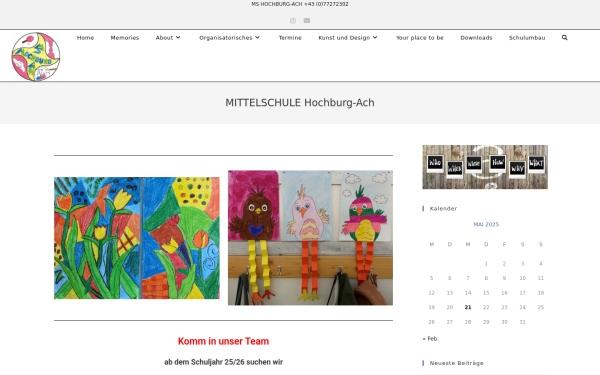This screenshot has height=375, width=600.
Task: Go to Home menu item
Action: coord(85,38)
